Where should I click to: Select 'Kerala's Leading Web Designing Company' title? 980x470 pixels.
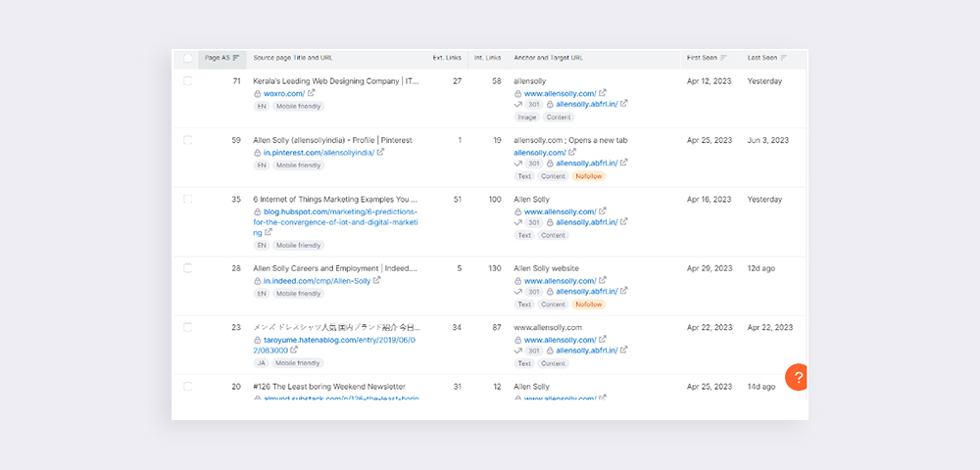pyautogui.click(x=335, y=81)
